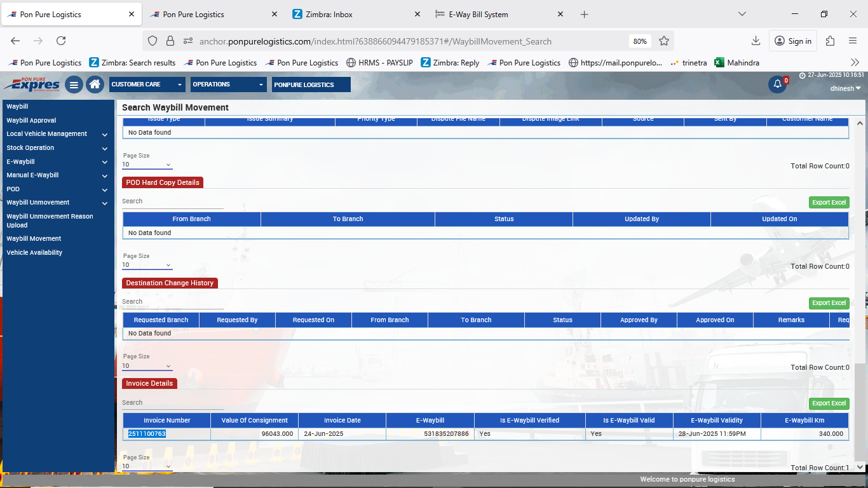This screenshot has width=868, height=488.
Task: Export Invoice Details to Excel
Action: [x=829, y=403]
